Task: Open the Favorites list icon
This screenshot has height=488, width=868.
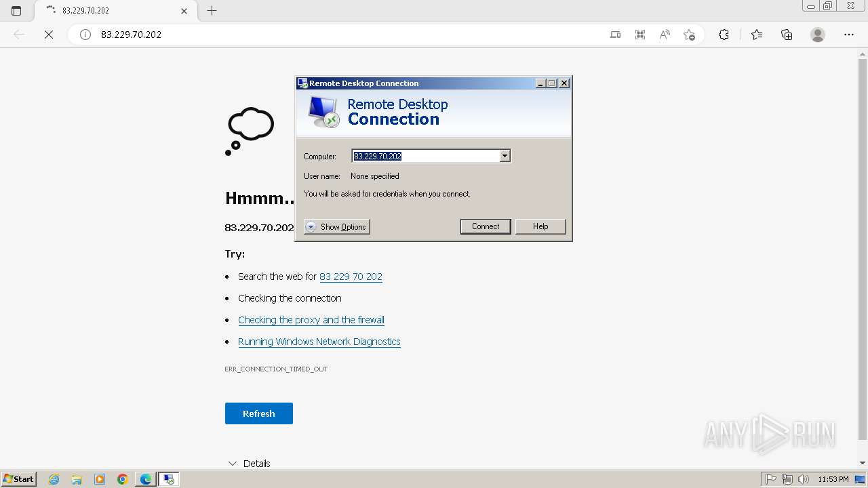Action: pyautogui.click(x=757, y=35)
